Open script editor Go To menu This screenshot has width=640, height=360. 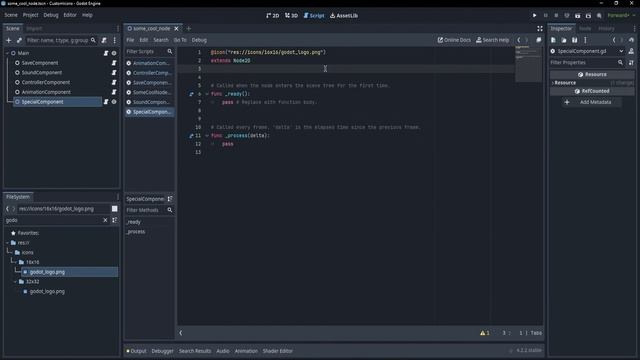coord(180,40)
